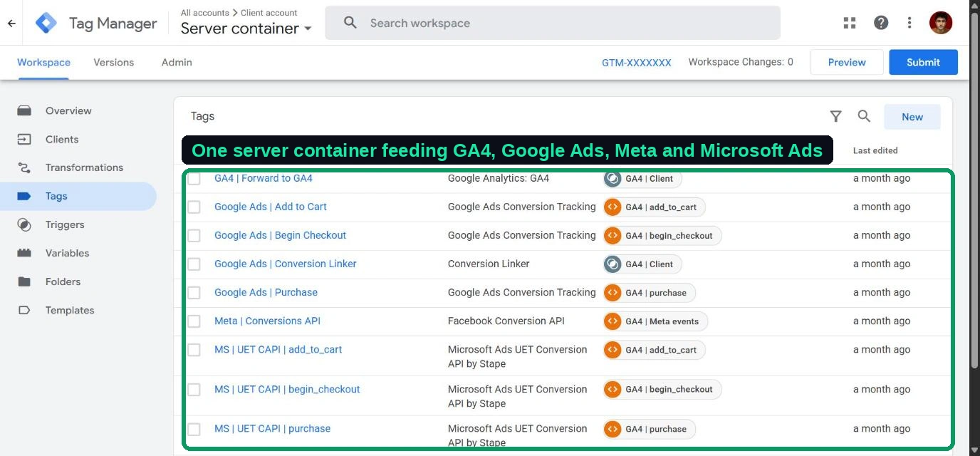Open the three-dot more options menu

[909, 23]
